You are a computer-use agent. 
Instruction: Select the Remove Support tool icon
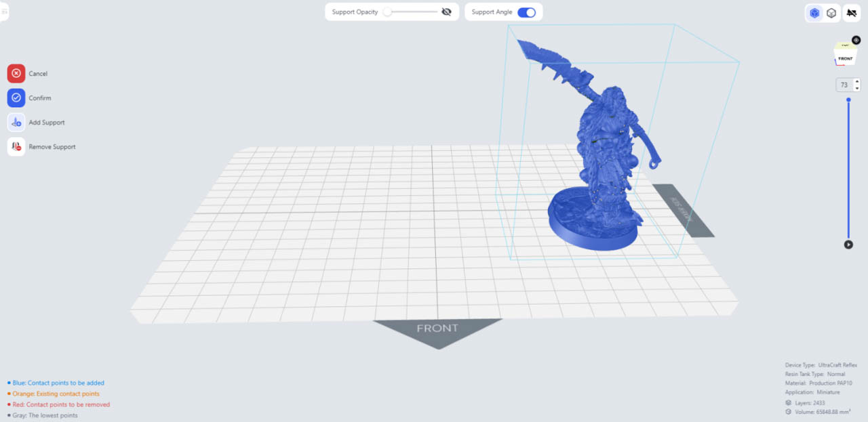tap(16, 147)
